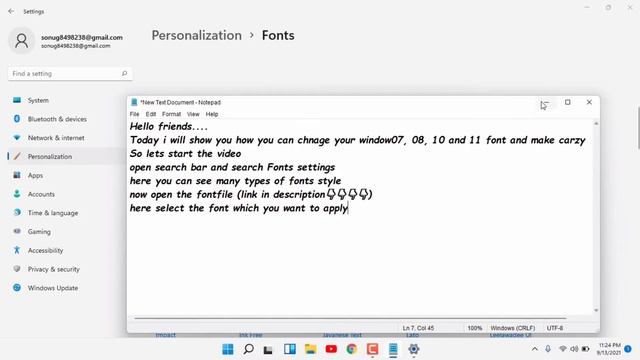
Task: Click the Find a setting search box
Action: pyautogui.click(x=70, y=73)
